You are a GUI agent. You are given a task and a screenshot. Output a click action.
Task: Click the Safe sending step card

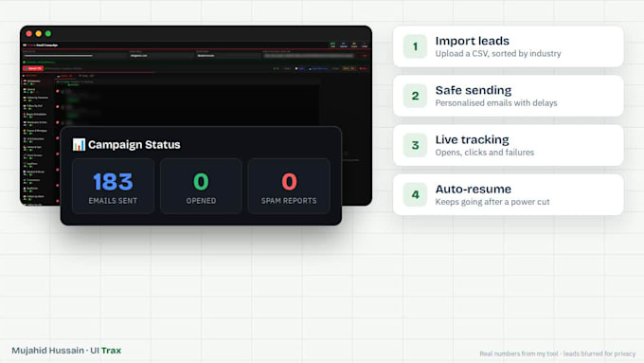508,96
